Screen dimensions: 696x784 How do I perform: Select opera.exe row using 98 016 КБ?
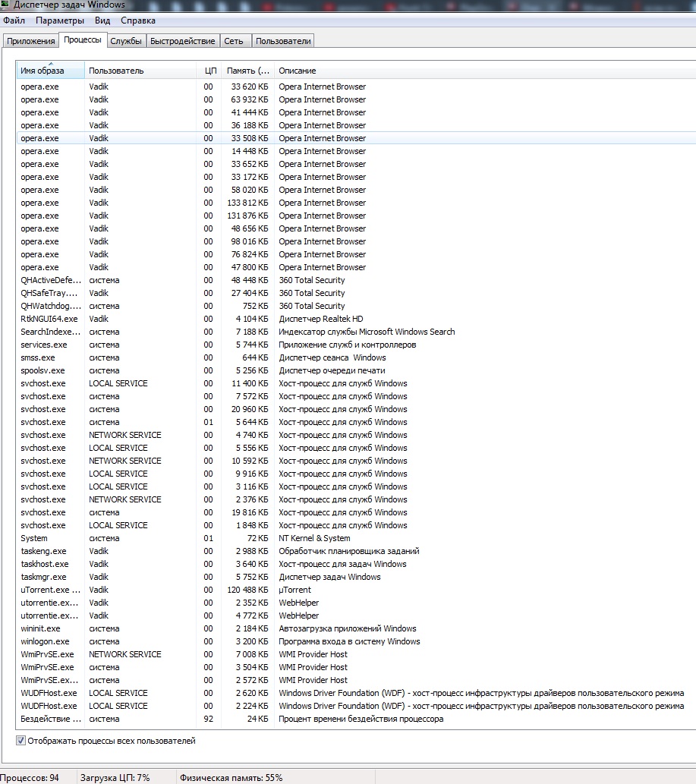click(356, 241)
